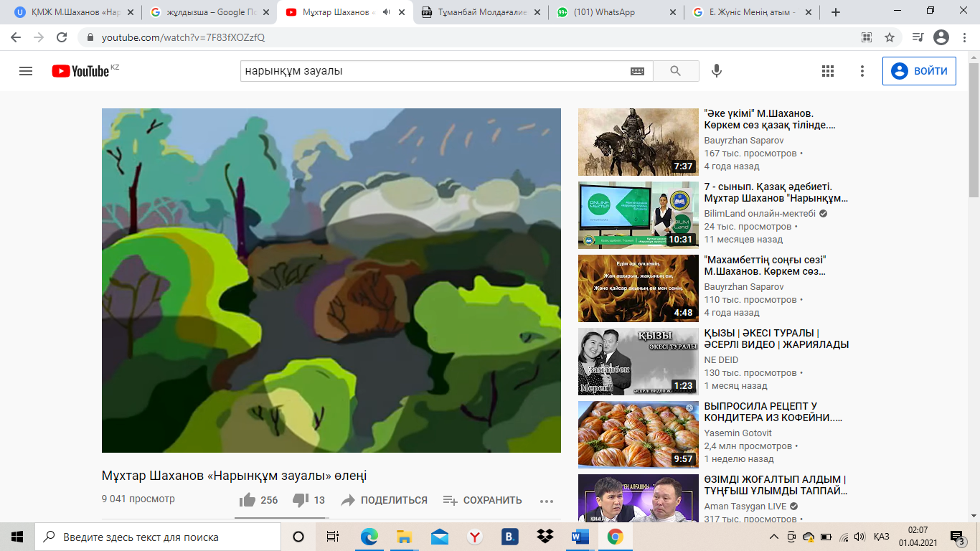Open the QR code icon in address bar
This screenshot has height=551, width=980.
pyautogui.click(x=867, y=37)
